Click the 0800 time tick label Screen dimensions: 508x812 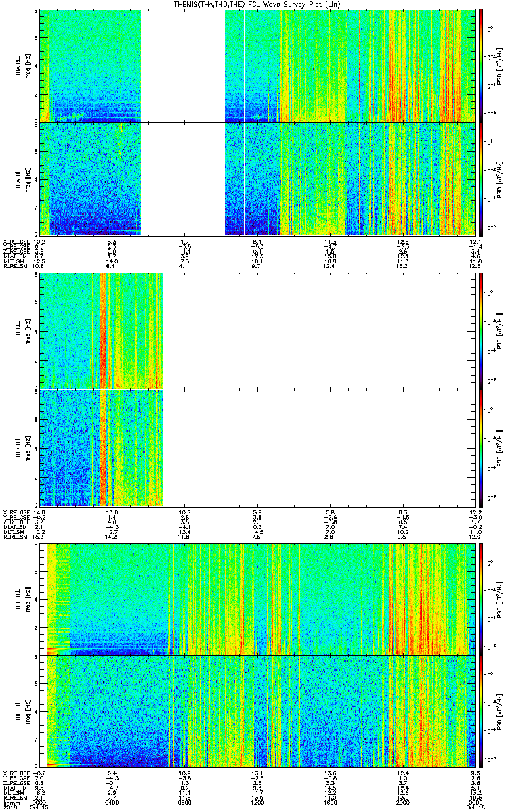pos(185,803)
